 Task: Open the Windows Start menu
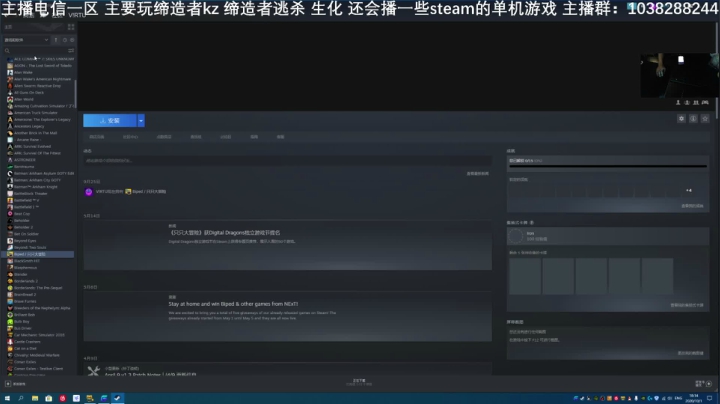point(7,398)
